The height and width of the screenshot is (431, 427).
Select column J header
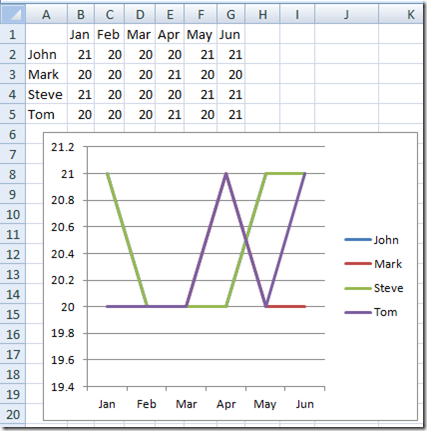[x=346, y=14]
